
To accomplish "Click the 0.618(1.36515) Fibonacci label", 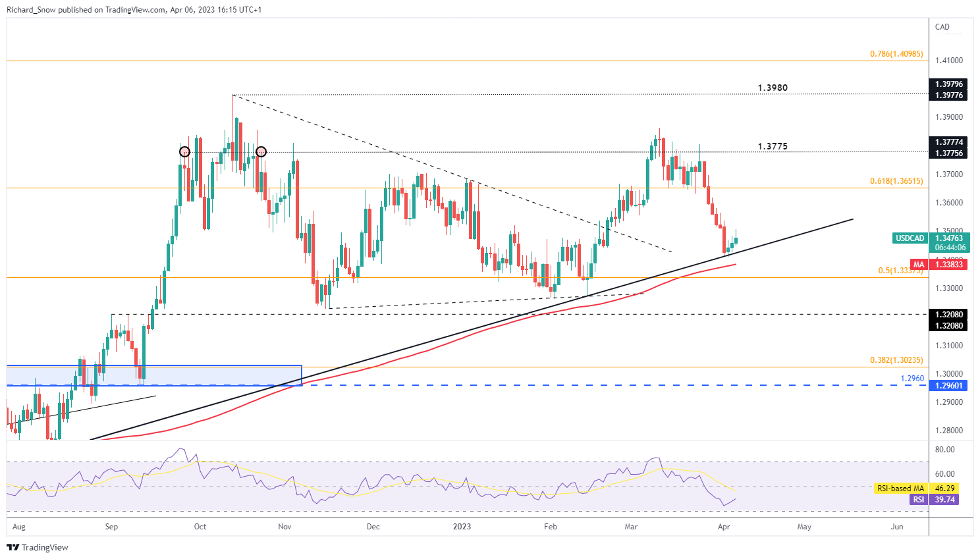I will [896, 181].
